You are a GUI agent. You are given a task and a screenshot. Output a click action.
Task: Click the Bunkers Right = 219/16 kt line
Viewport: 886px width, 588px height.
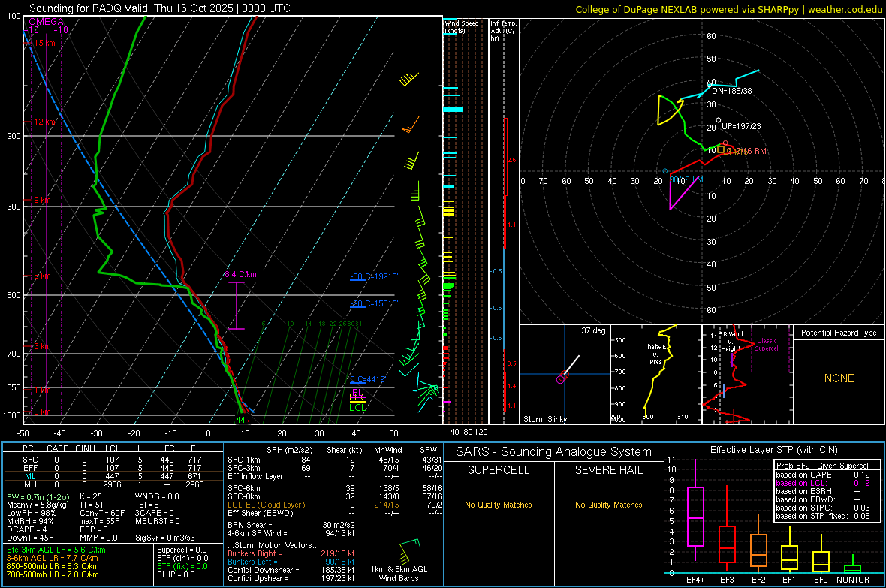[x=291, y=553]
